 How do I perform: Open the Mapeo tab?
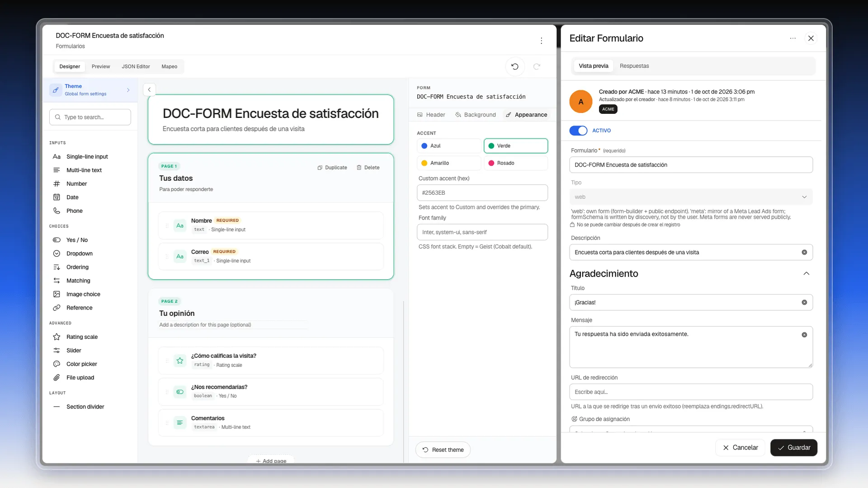pyautogui.click(x=170, y=66)
